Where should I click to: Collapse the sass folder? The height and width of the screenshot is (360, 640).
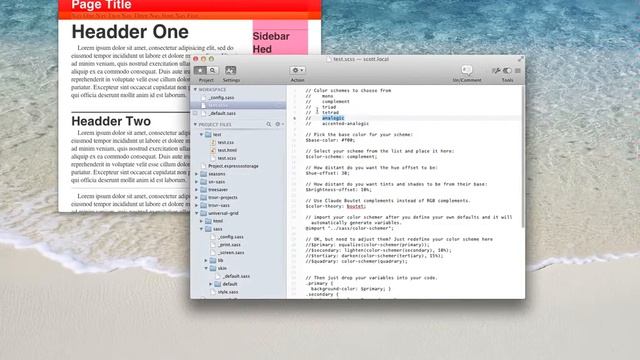(x=201, y=229)
